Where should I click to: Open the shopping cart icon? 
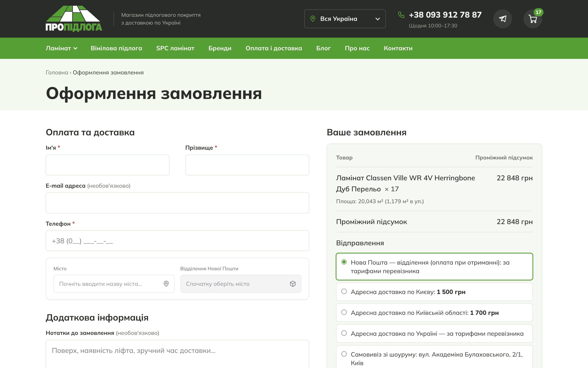[x=533, y=19]
